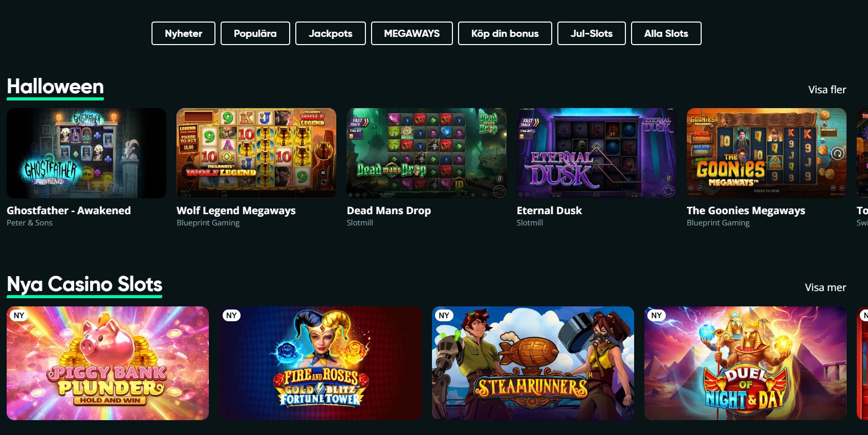Show Alla Slots

pyautogui.click(x=666, y=33)
